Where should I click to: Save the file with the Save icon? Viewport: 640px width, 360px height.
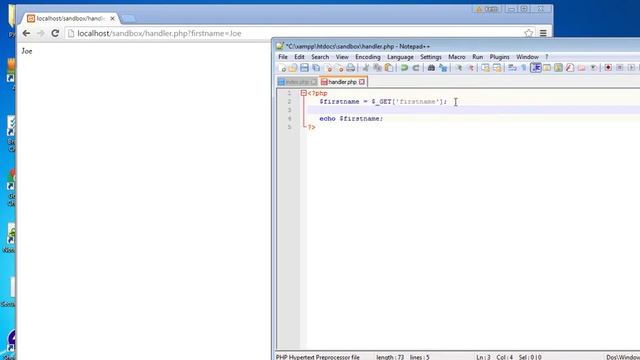(x=304, y=68)
